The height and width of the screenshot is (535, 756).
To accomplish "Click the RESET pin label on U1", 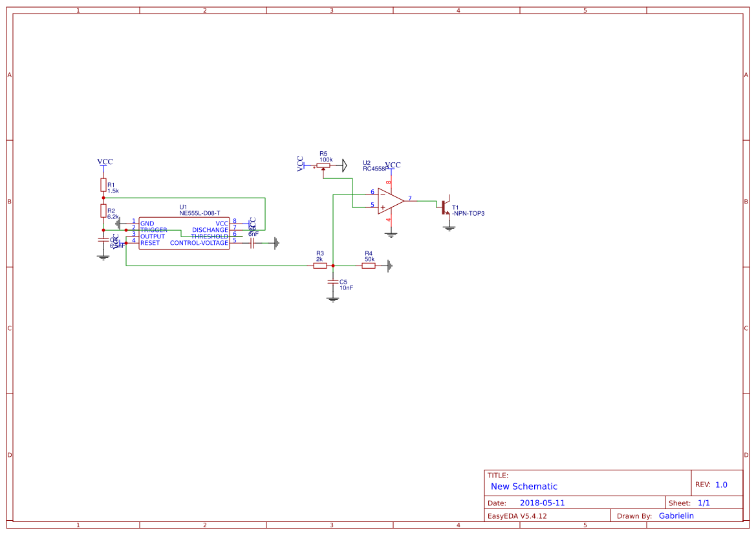I will [x=150, y=243].
